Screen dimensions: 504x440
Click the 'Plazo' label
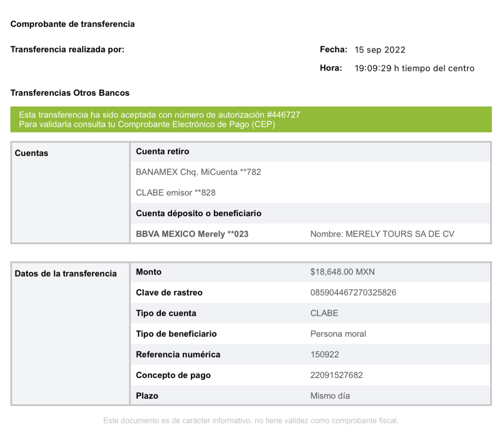(147, 396)
